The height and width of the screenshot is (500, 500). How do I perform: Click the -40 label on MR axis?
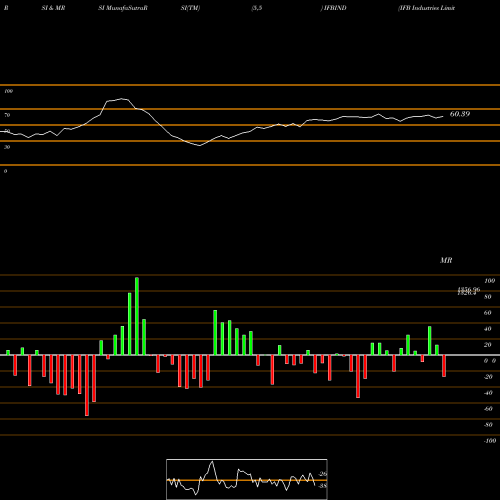[x=488, y=393]
